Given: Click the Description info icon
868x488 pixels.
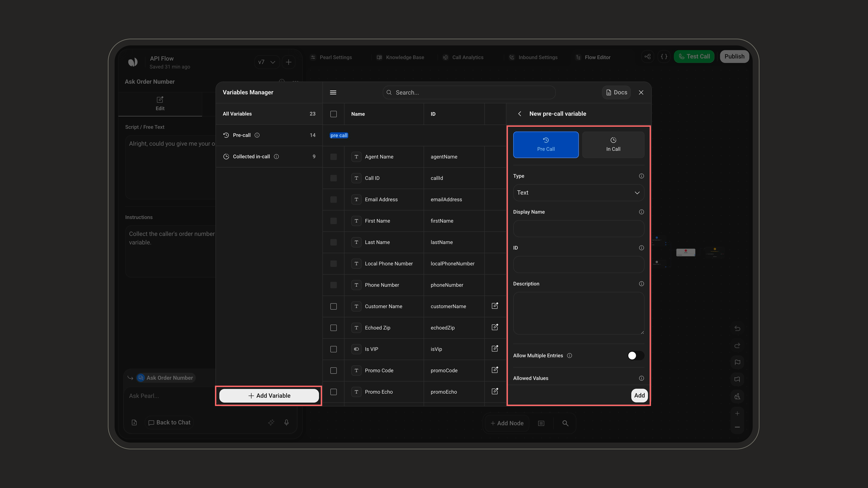Looking at the screenshot, I should tap(641, 284).
